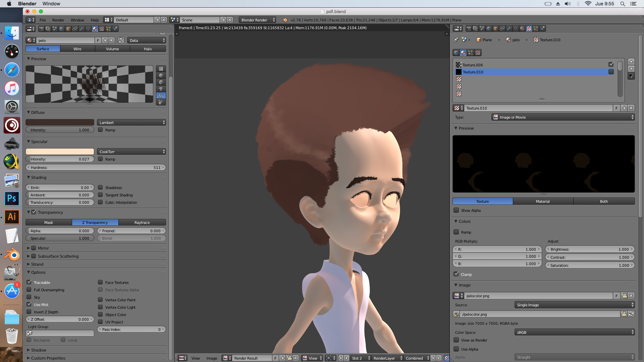
Task: Click the pin icon beside Plane breadcrumb
Action: click(456, 40)
